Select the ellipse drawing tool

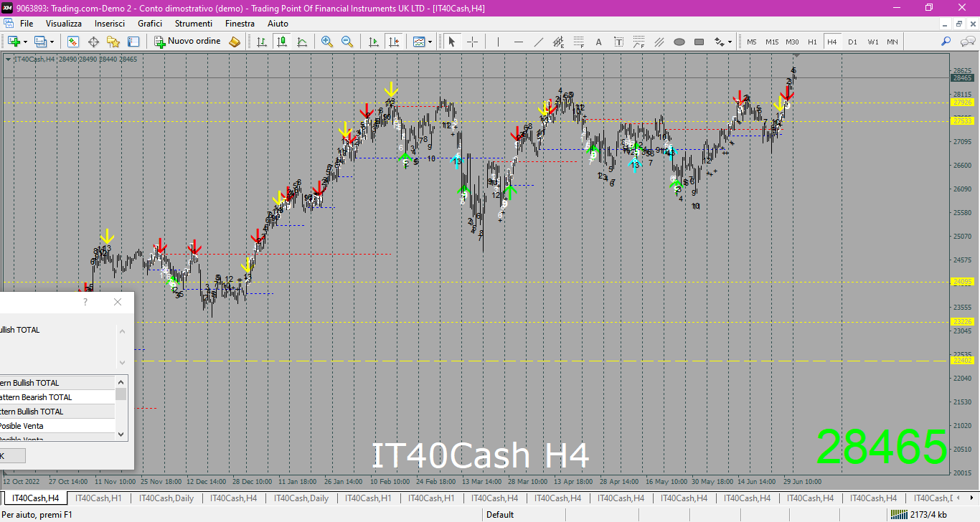[679, 42]
